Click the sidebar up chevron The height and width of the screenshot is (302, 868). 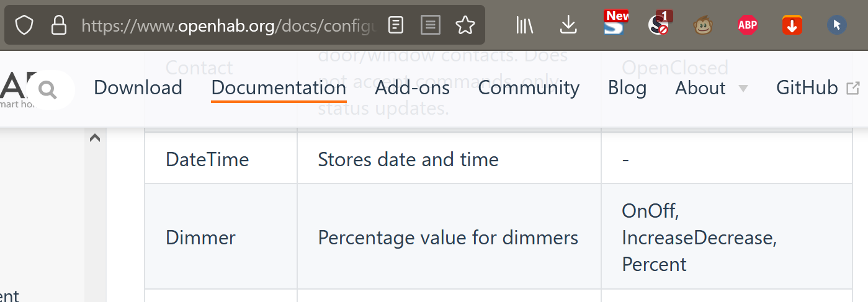(x=95, y=138)
